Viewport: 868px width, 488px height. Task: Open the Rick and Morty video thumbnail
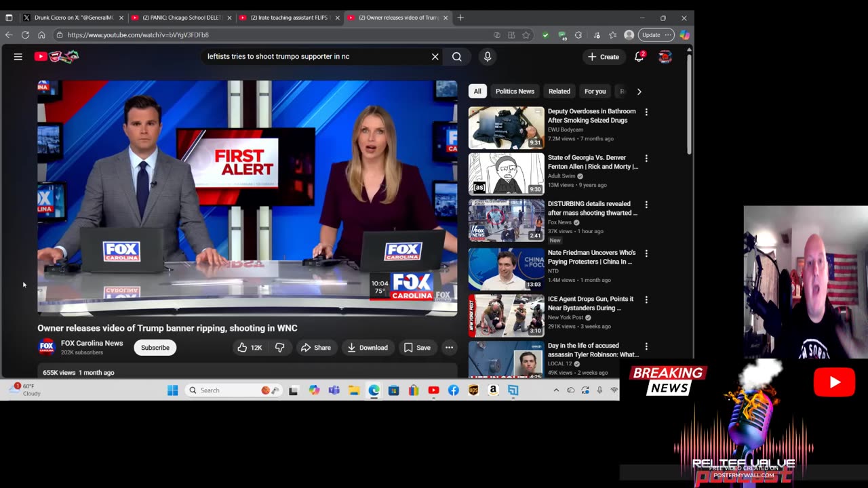click(x=506, y=174)
